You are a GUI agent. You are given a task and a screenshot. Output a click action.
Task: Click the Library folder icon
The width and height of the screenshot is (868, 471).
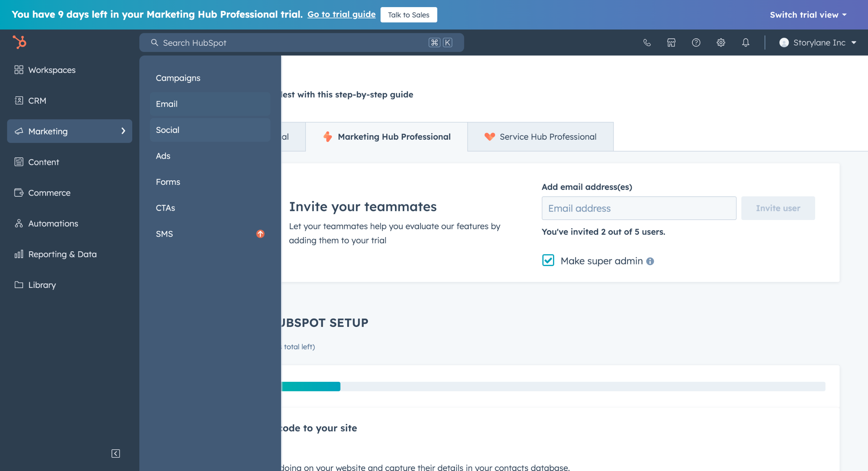(x=19, y=285)
